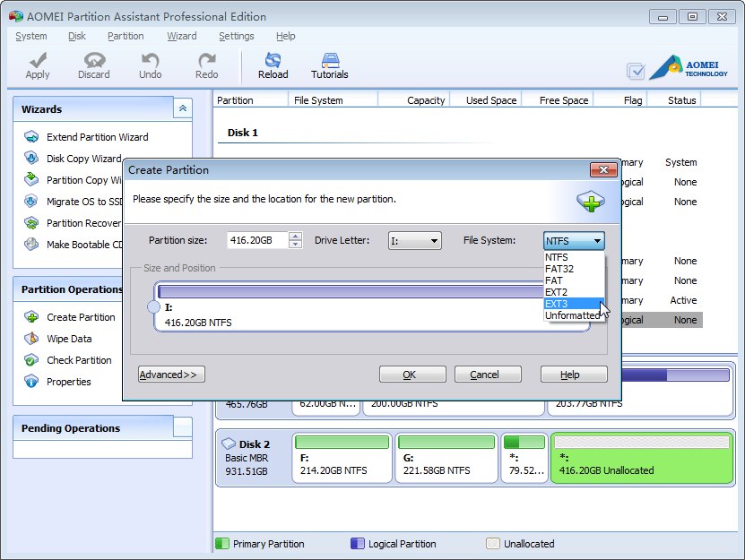Image resolution: width=745 pixels, height=560 pixels.
Task: Click the Unallocated legend swatch
Action: point(493,543)
